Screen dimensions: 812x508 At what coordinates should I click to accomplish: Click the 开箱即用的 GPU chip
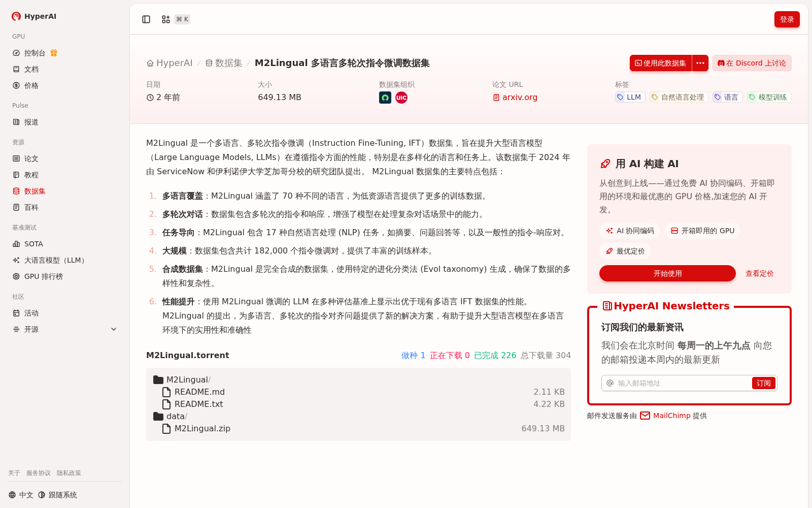click(702, 231)
